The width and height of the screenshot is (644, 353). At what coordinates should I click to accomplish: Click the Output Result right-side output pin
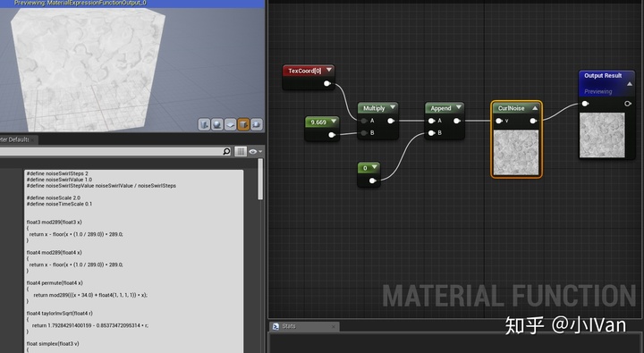pyautogui.click(x=628, y=104)
